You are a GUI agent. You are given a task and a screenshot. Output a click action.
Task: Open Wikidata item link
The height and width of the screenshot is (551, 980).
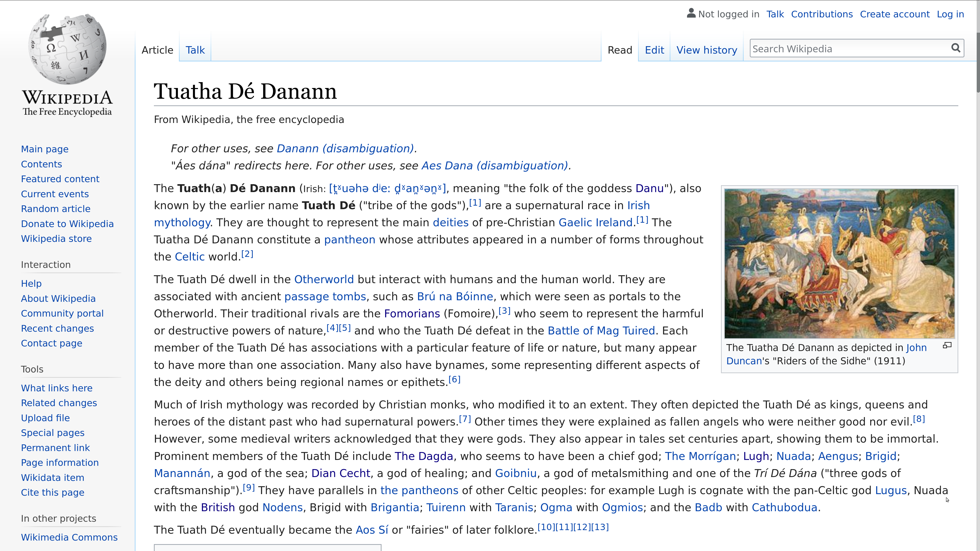tap(53, 478)
